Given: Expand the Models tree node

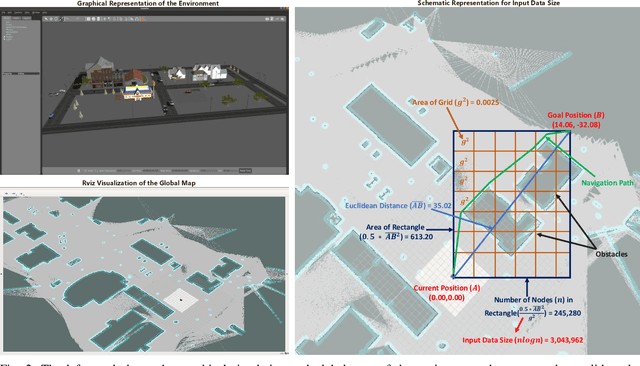Looking at the screenshot, I should click(x=4, y=37).
